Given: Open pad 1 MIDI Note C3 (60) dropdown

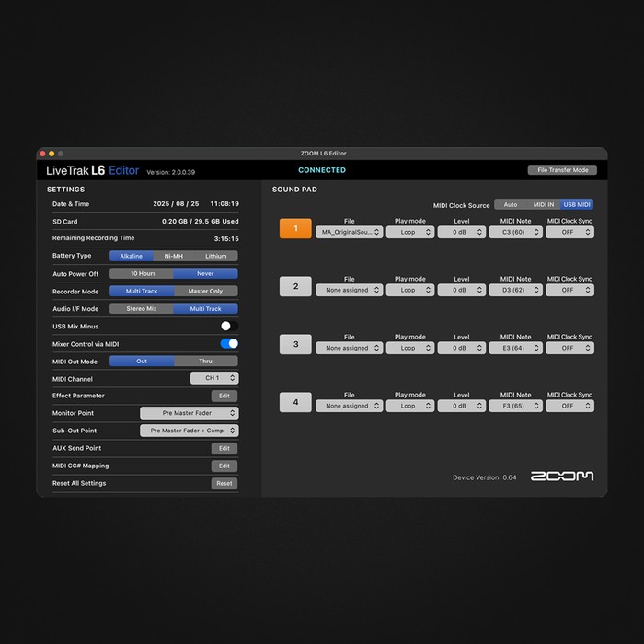Looking at the screenshot, I should (515, 232).
